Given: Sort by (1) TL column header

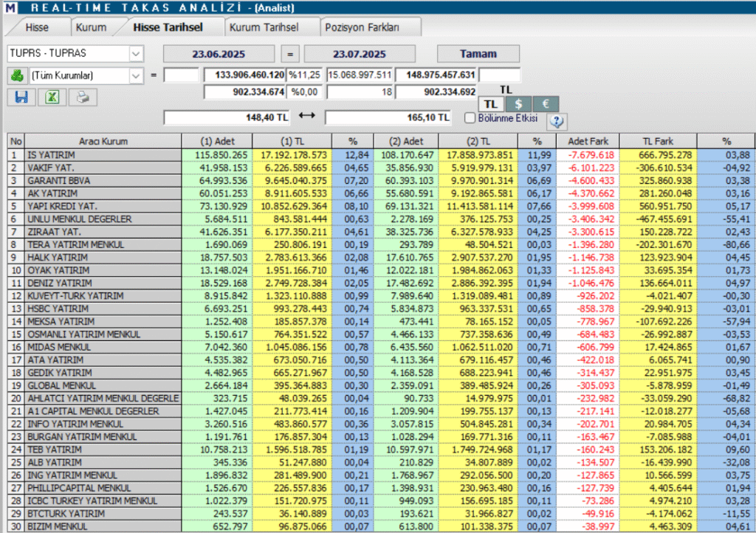Looking at the screenshot, I should point(292,141).
